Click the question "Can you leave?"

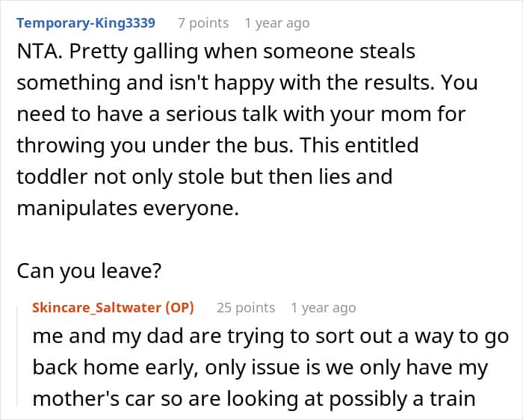tap(89, 271)
